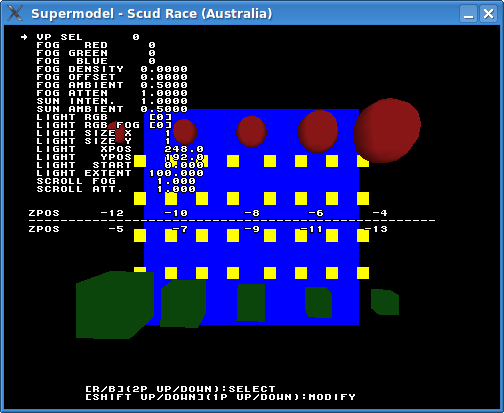This screenshot has width=504, height=413.
Task: Click the 'FOG GREEN' row label
Action: click(x=72, y=53)
